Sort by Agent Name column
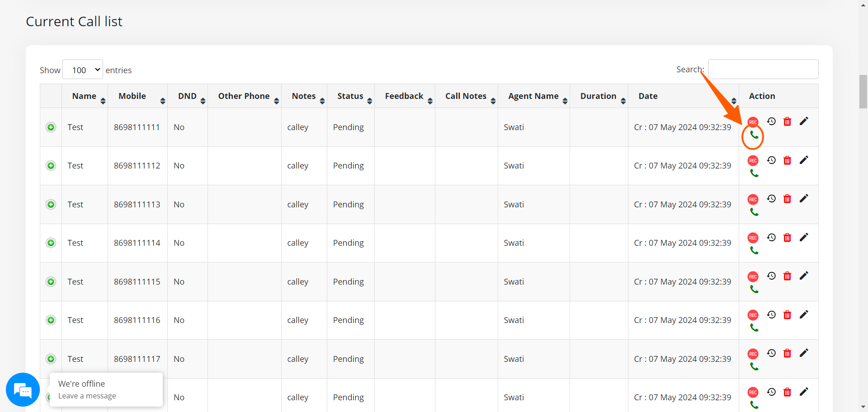 coord(534,96)
